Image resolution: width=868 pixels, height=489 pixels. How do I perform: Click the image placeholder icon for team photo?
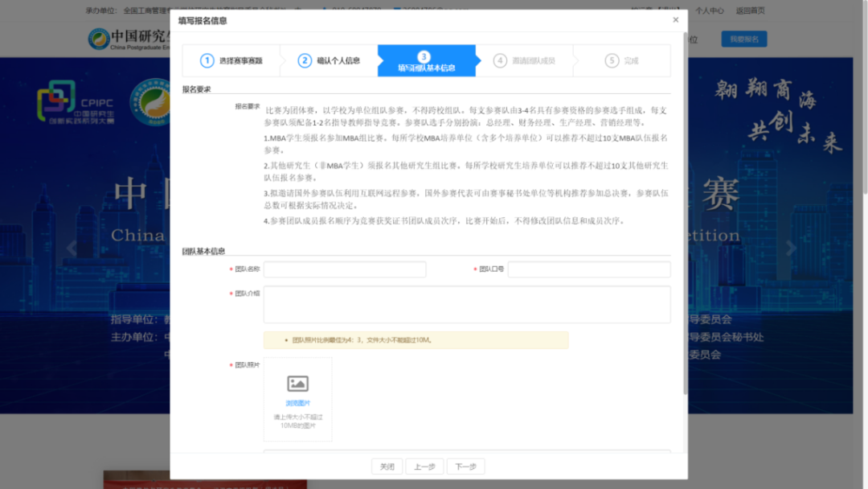[297, 384]
